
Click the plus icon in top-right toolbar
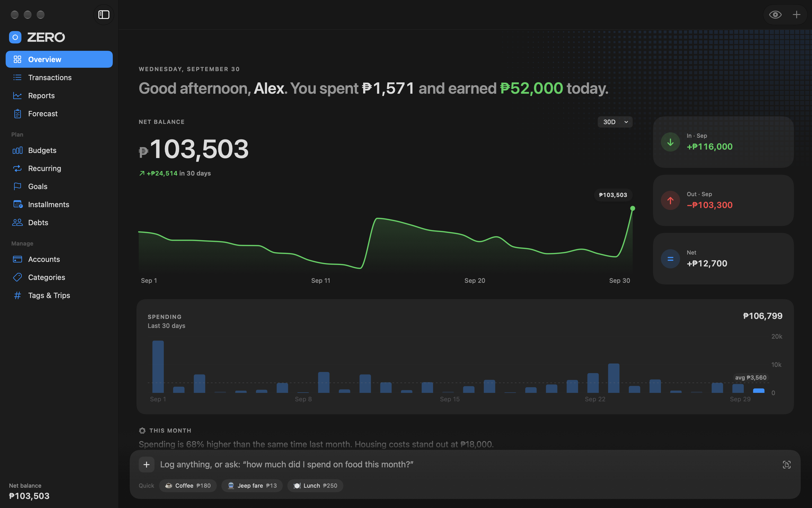tap(796, 14)
